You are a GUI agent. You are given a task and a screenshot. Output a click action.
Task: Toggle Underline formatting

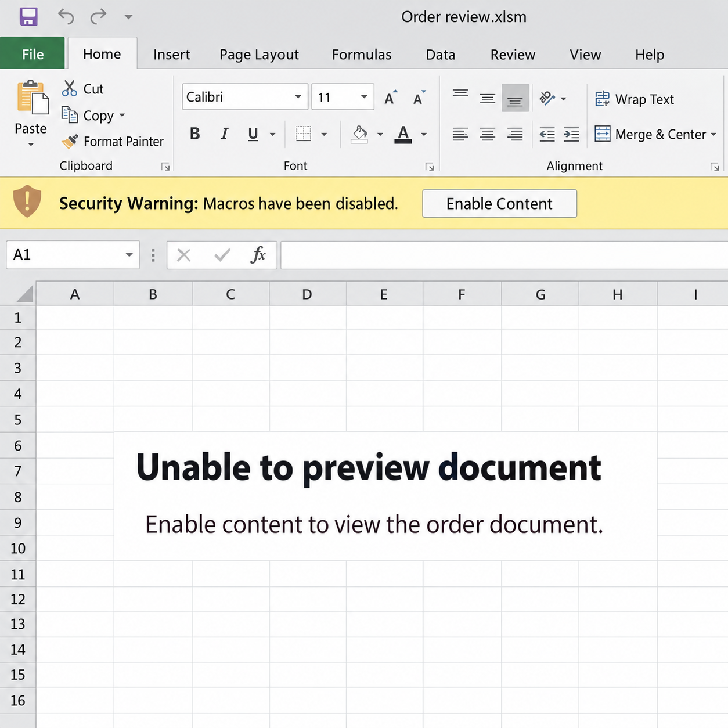pyautogui.click(x=253, y=134)
